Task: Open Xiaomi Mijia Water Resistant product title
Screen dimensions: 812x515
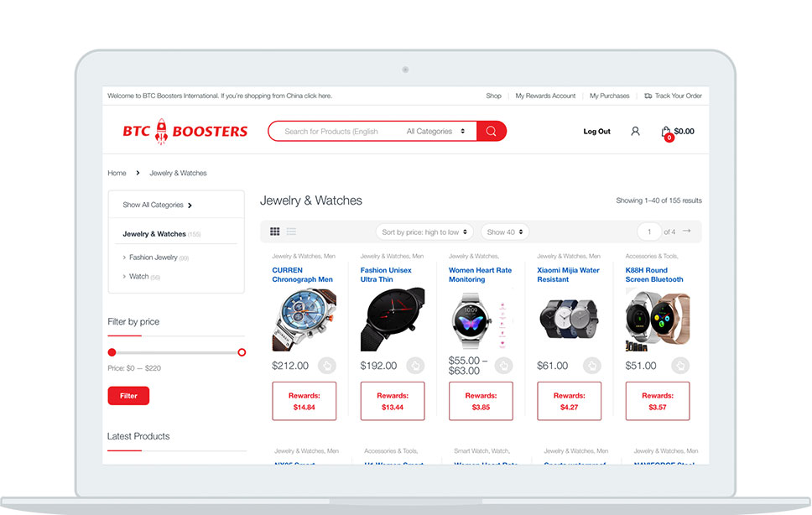Action: 568,275
